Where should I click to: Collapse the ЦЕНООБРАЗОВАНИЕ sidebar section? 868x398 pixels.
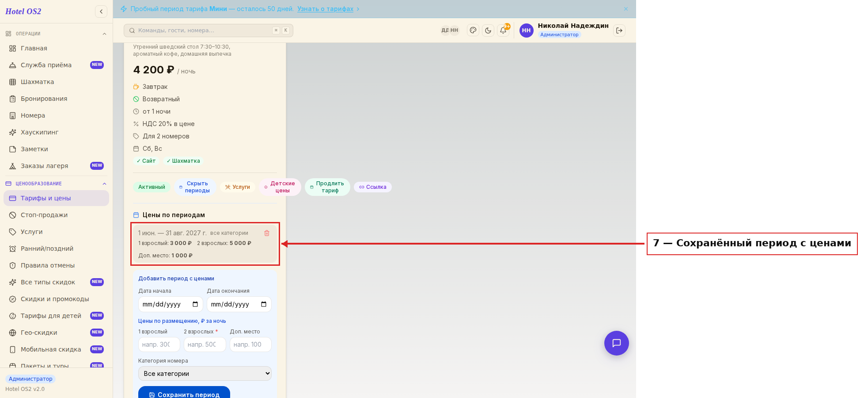[104, 184]
